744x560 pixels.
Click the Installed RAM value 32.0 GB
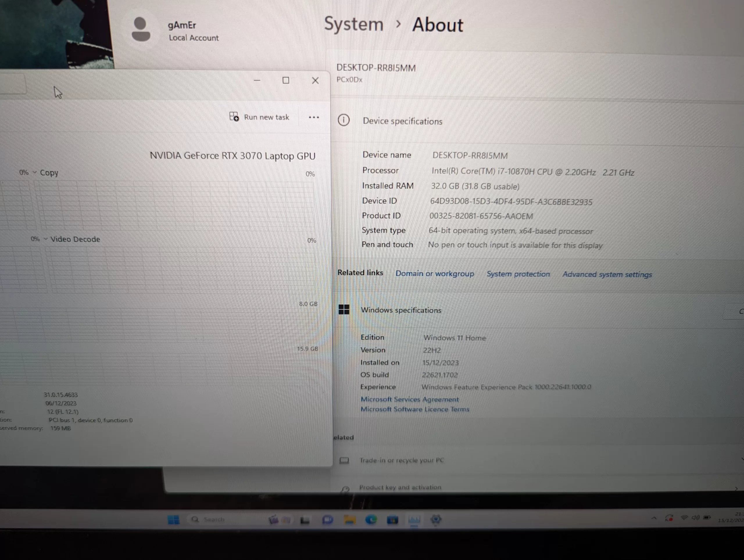475,186
